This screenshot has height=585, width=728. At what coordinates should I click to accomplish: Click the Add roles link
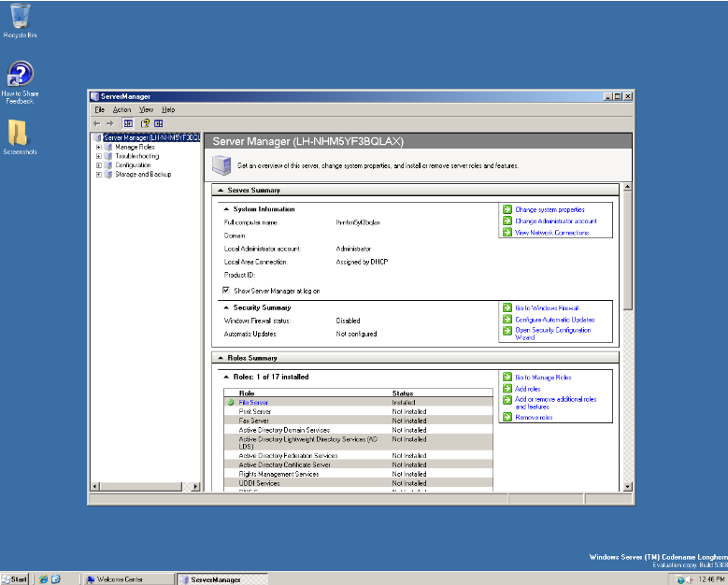tap(527, 389)
